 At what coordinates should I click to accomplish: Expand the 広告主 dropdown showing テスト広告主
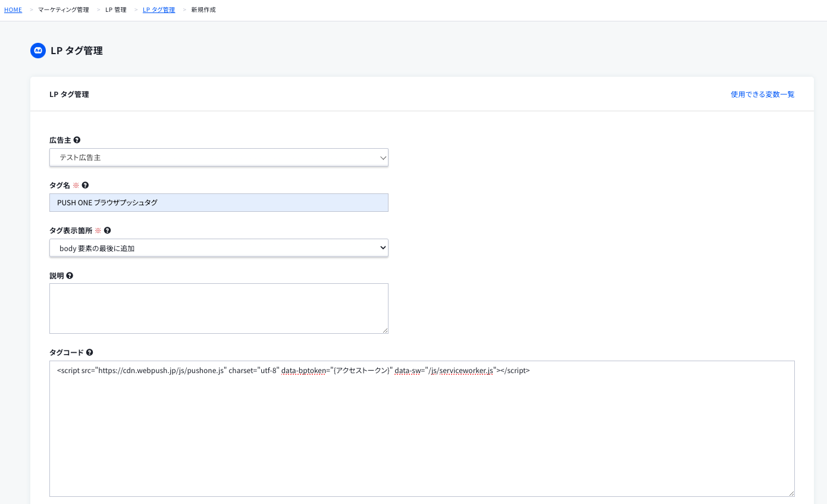coord(219,158)
